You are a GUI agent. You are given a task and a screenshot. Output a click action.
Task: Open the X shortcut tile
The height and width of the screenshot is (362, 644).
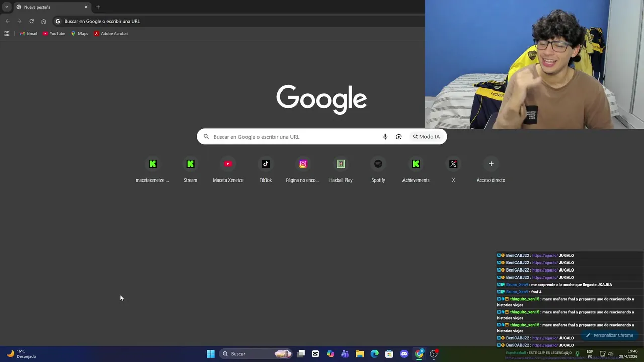[x=453, y=170]
